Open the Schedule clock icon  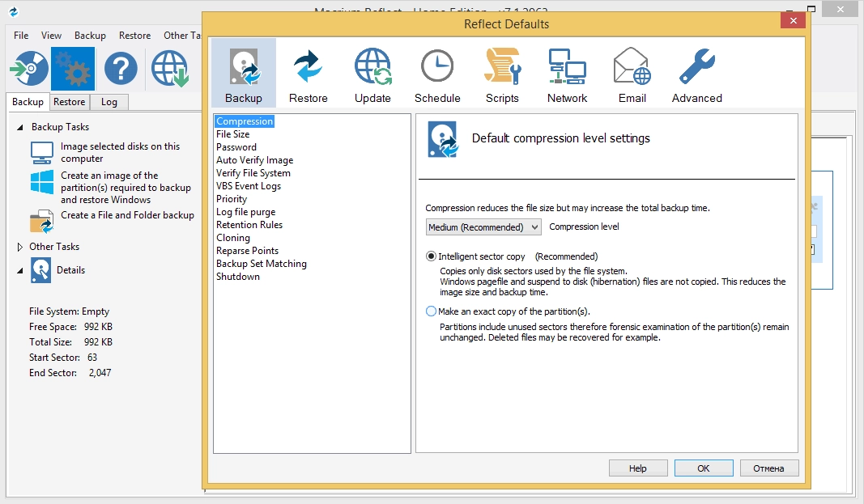437,66
